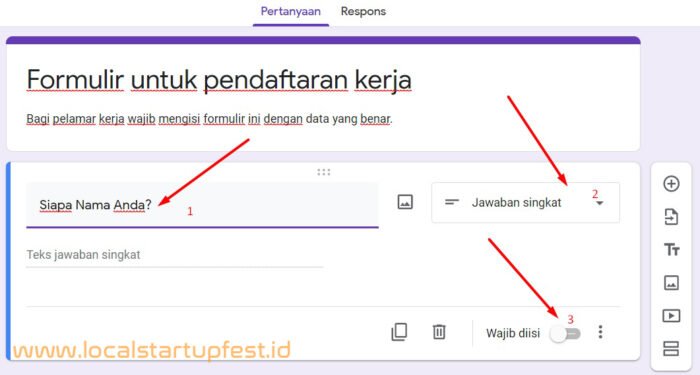Toggle the Wajib diisi switch

pyautogui.click(x=565, y=333)
